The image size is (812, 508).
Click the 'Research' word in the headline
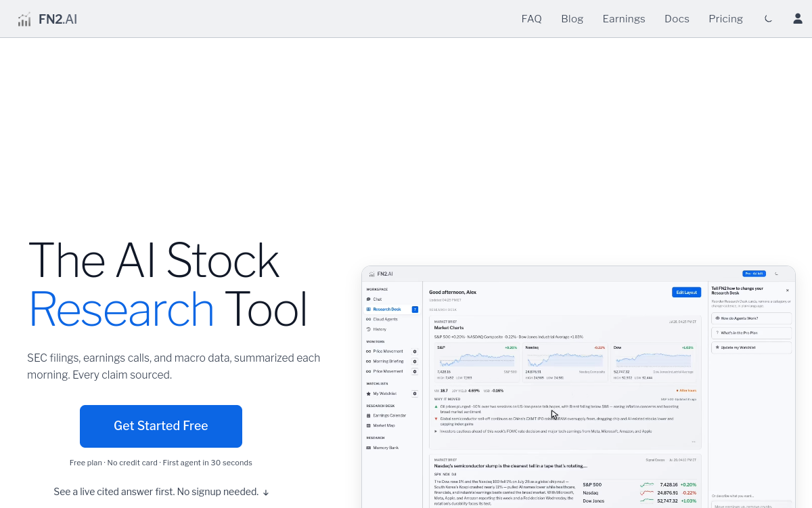pos(121,310)
